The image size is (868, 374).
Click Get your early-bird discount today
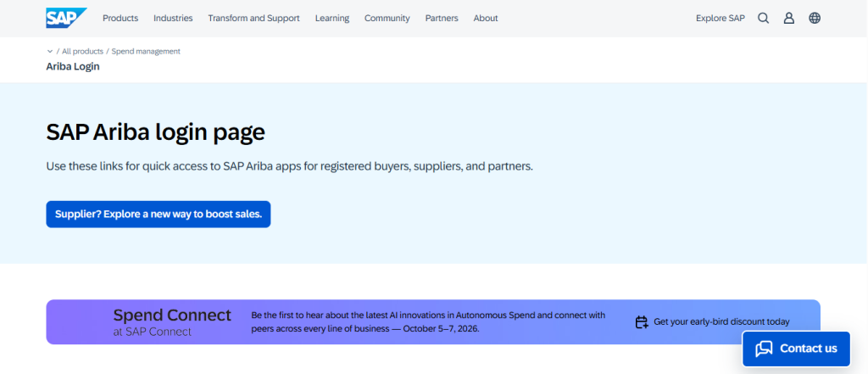(x=721, y=322)
